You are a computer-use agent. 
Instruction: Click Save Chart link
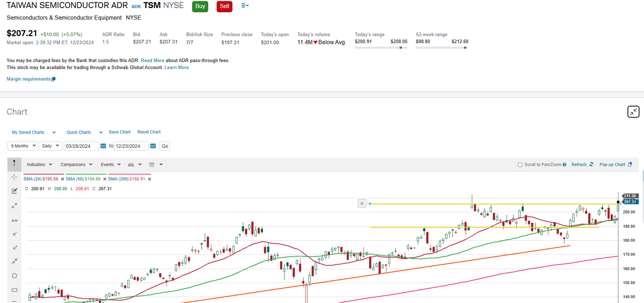pos(120,132)
